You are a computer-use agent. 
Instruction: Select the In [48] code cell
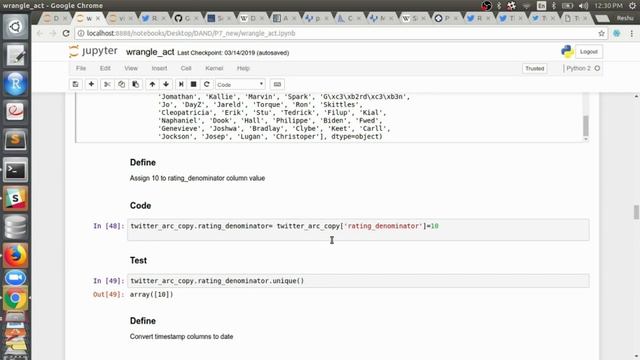358,230
